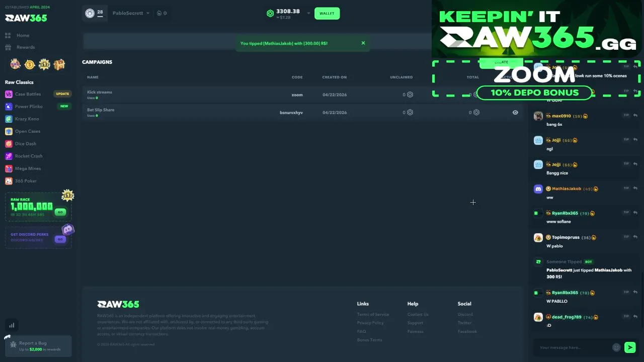Screen dimensions: 644x362
Task: Open the statistics bar chart icon
Action: (x=11, y=325)
